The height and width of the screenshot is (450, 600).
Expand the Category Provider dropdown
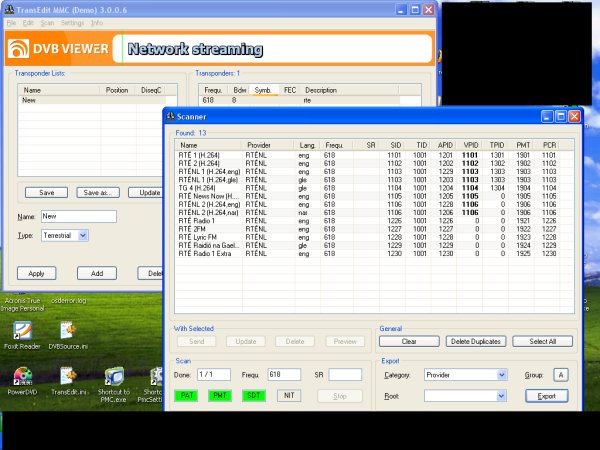click(x=502, y=375)
